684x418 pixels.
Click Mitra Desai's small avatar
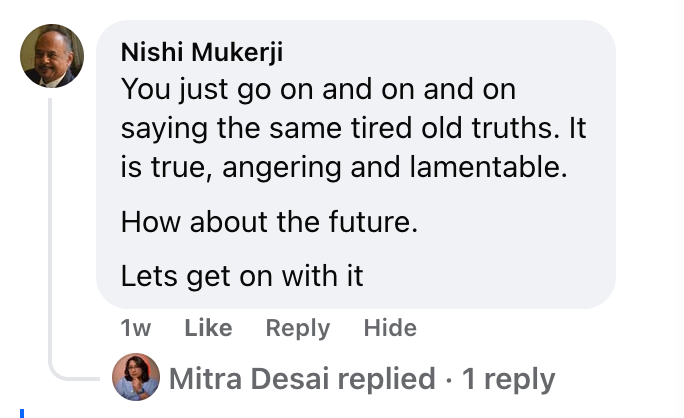(136, 378)
